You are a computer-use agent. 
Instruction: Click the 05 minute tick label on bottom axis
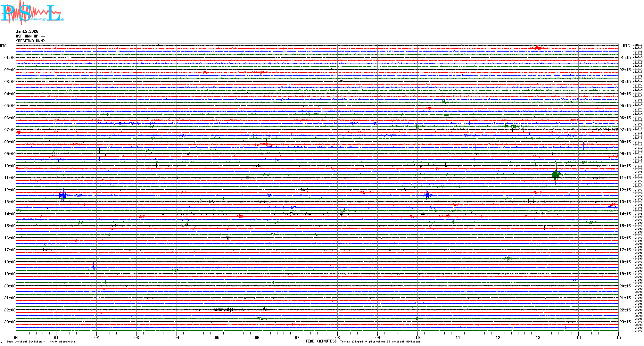click(x=217, y=338)
